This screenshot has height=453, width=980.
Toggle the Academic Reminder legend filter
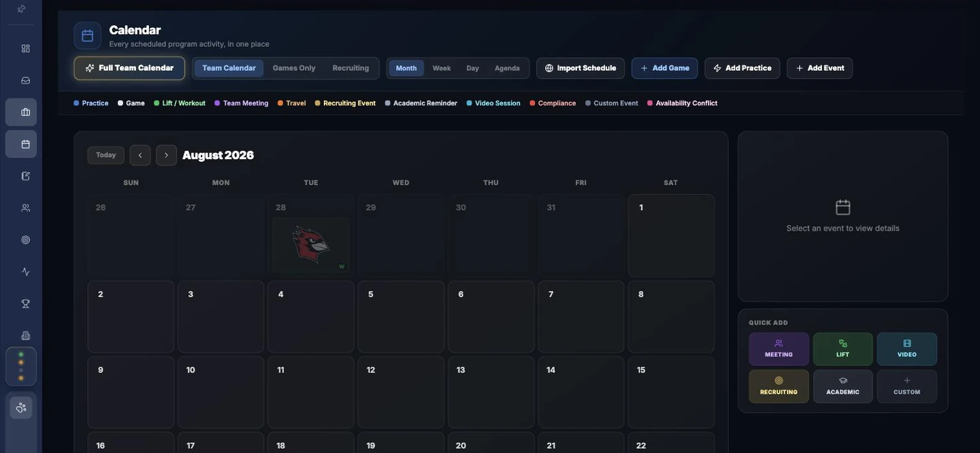click(x=421, y=103)
